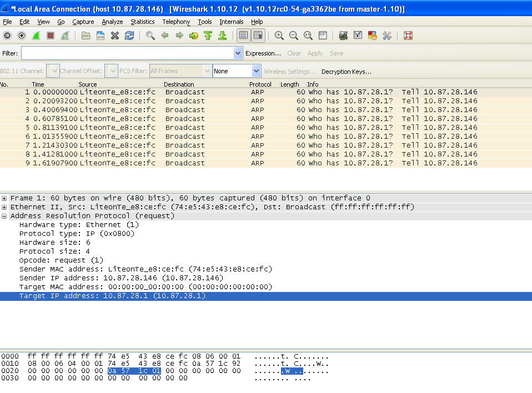Go forward in packet history
The image size is (532, 393).
(x=179, y=36)
